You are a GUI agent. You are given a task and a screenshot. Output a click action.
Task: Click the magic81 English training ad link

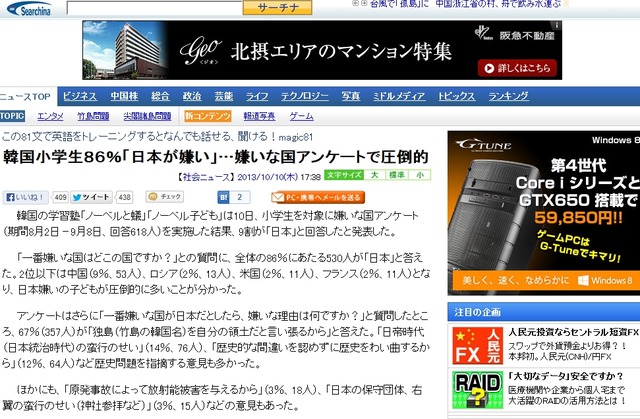coord(157,137)
